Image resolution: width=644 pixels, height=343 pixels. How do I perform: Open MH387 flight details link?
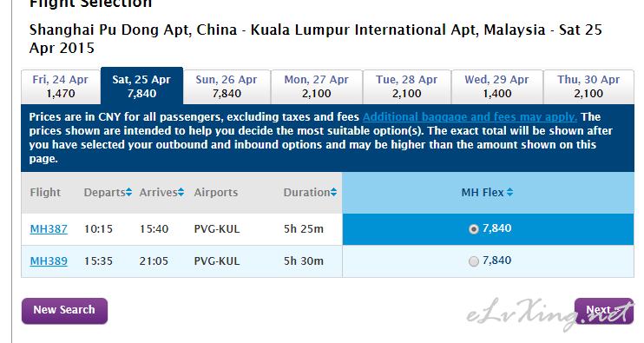pyautogui.click(x=49, y=228)
